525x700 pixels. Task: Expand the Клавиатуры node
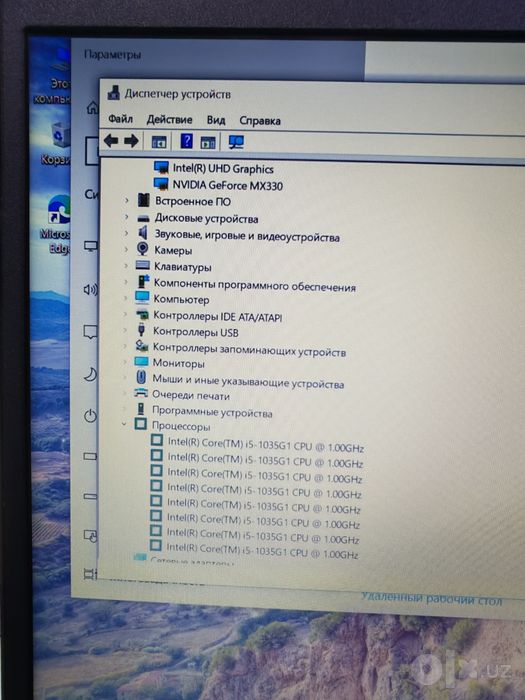tap(126, 266)
